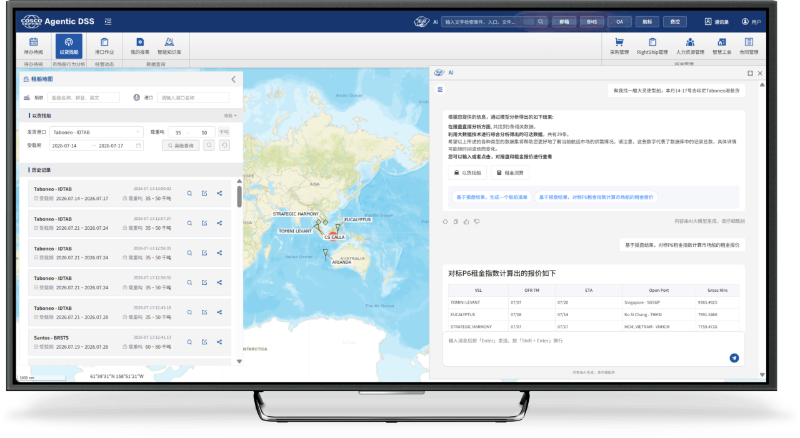Click the OA button in top bar
Screen dimensions: 800x438
619,21
